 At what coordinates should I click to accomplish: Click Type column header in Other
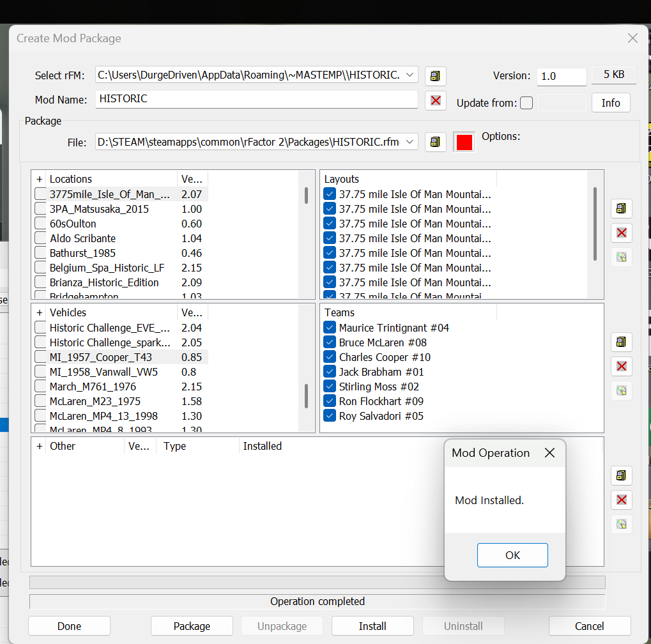point(198,447)
